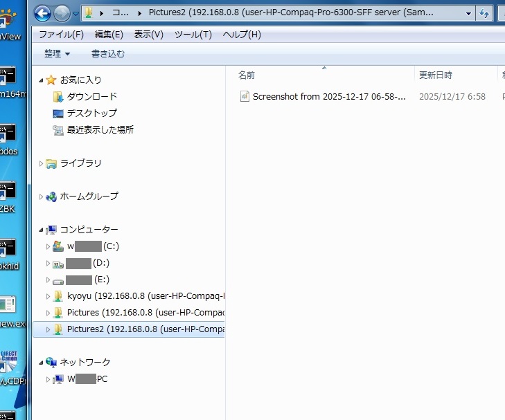Image resolution: width=505 pixels, height=420 pixels.
Task: Expand the Homegroup (ホームグループ) node
Action: coord(41,197)
